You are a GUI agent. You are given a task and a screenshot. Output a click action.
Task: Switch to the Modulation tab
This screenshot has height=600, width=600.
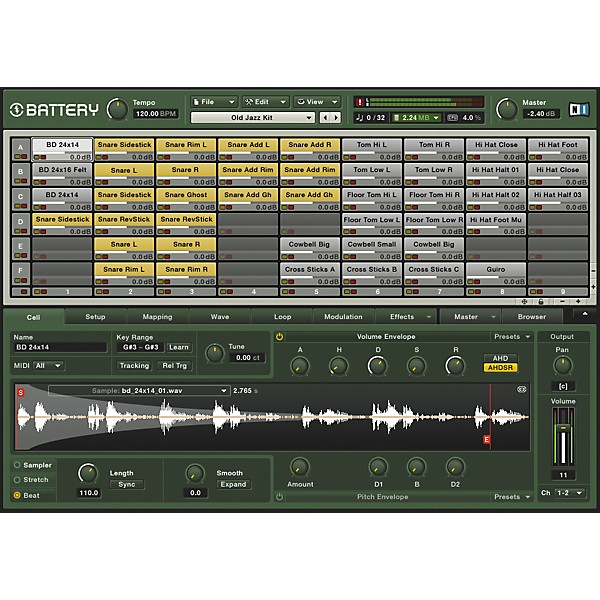(343, 316)
